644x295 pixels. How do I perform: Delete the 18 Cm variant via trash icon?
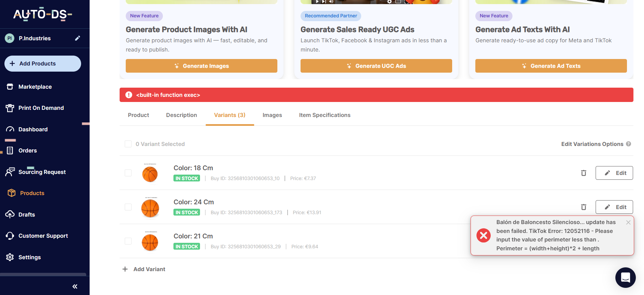pos(583,173)
